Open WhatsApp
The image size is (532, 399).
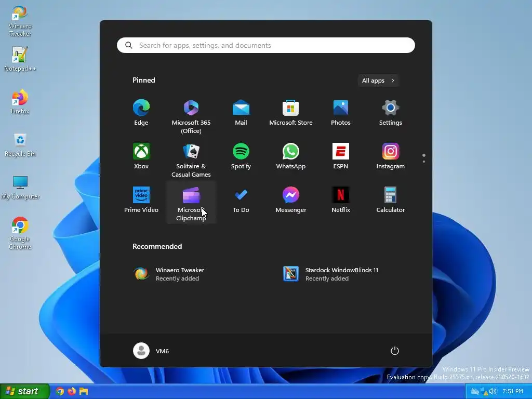pyautogui.click(x=291, y=157)
